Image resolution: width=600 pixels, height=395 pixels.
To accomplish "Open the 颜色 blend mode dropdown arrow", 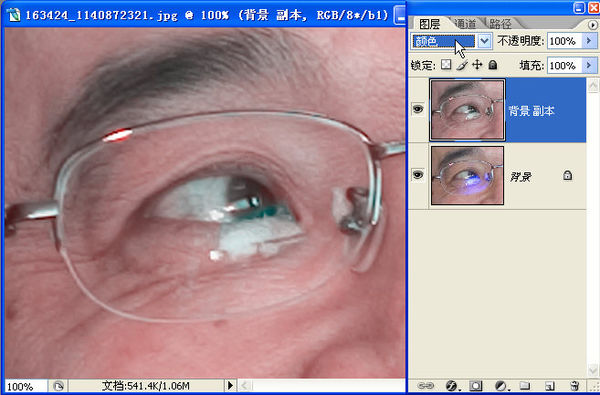I will [484, 41].
